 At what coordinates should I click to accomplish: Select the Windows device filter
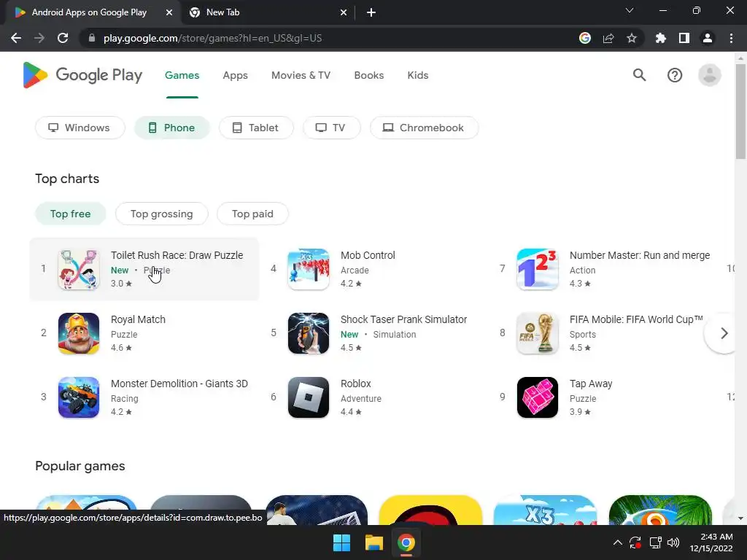(x=80, y=128)
